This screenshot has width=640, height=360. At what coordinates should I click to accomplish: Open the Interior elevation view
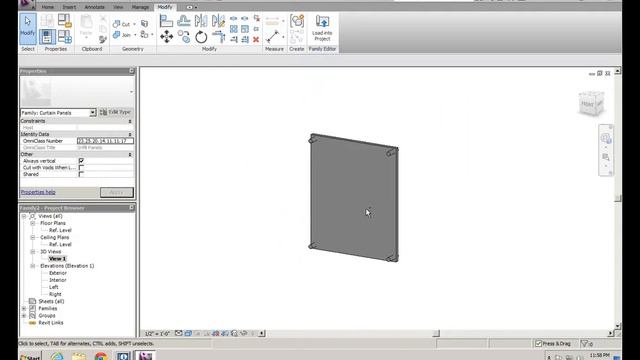point(58,280)
